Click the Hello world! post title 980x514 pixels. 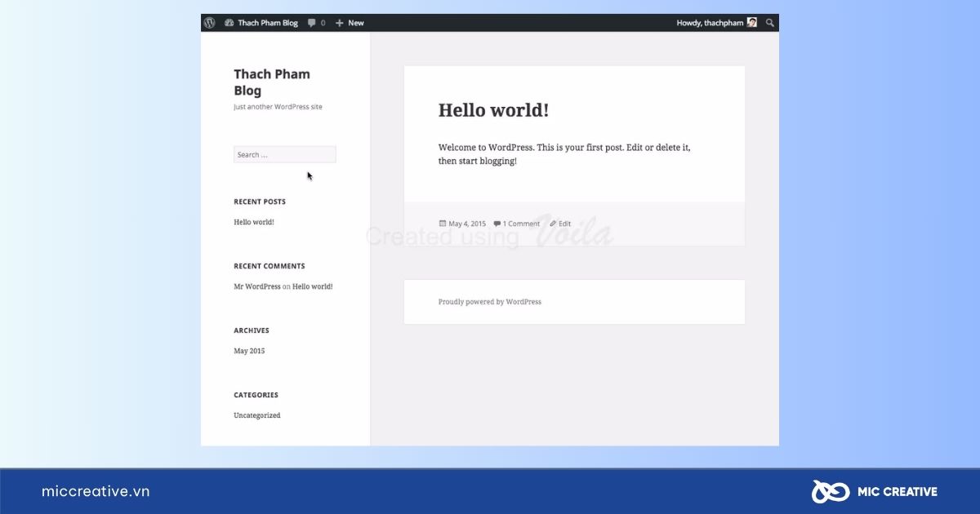[494, 110]
